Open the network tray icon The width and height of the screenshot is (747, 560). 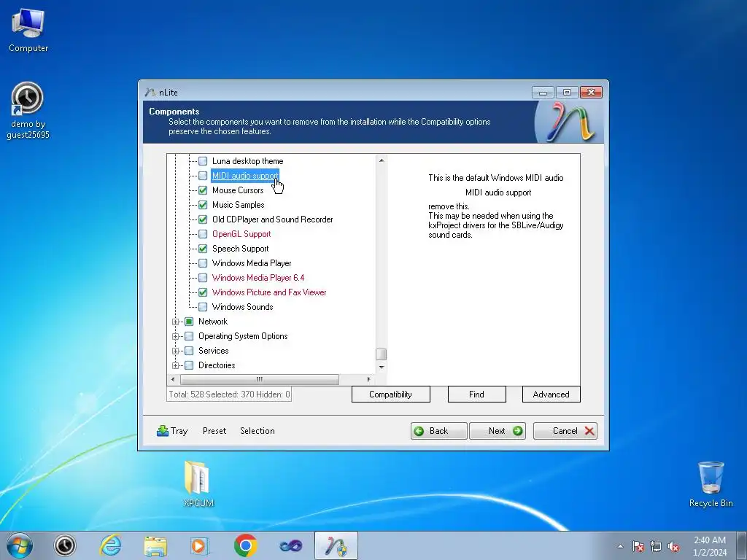click(x=656, y=546)
